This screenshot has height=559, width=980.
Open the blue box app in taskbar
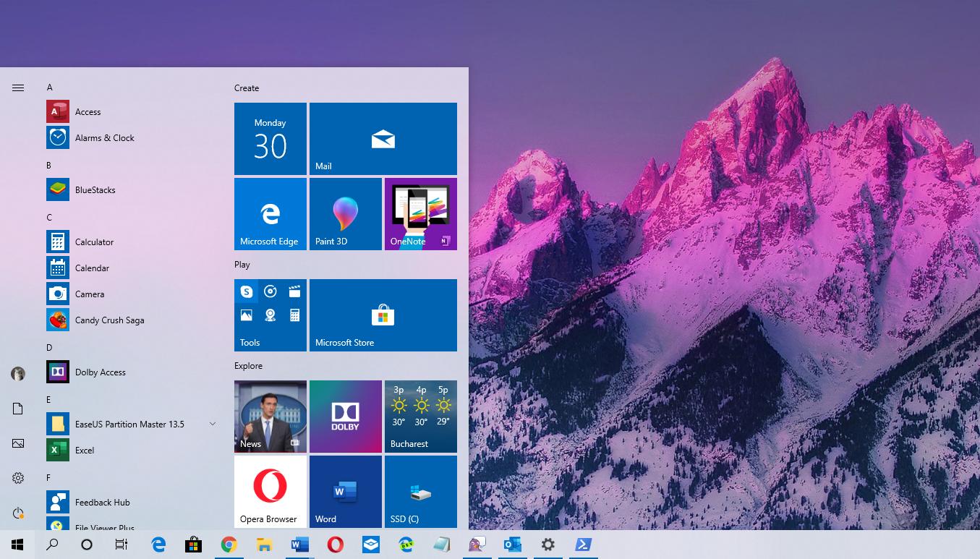tap(371, 545)
